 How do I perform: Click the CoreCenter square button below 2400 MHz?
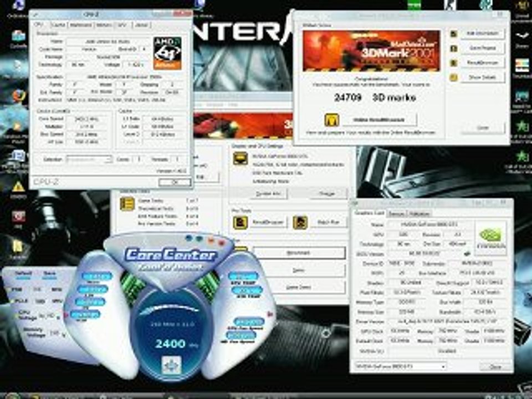click(x=171, y=365)
